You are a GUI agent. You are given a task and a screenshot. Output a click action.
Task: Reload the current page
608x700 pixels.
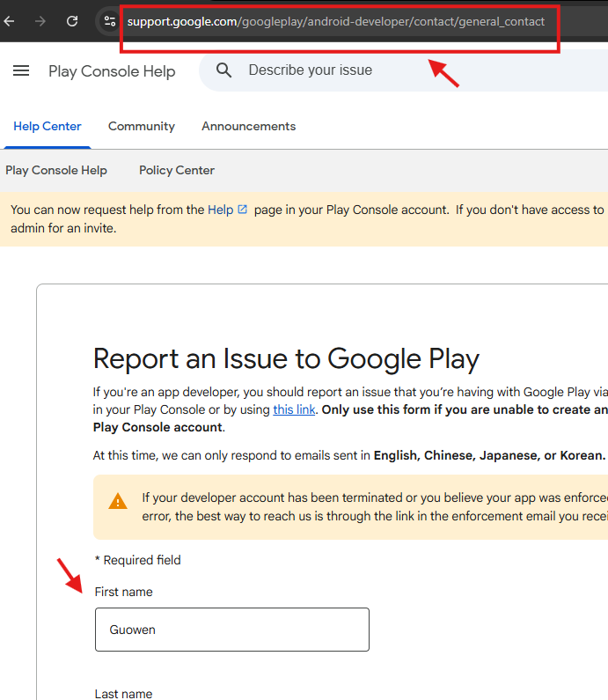click(x=72, y=21)
